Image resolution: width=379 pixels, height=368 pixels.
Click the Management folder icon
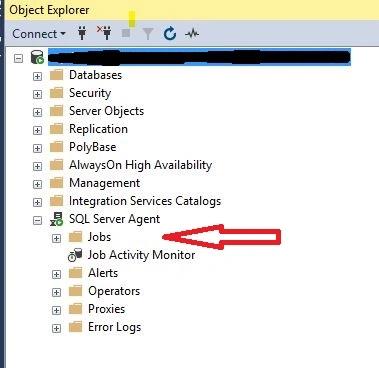coord(56,183)
